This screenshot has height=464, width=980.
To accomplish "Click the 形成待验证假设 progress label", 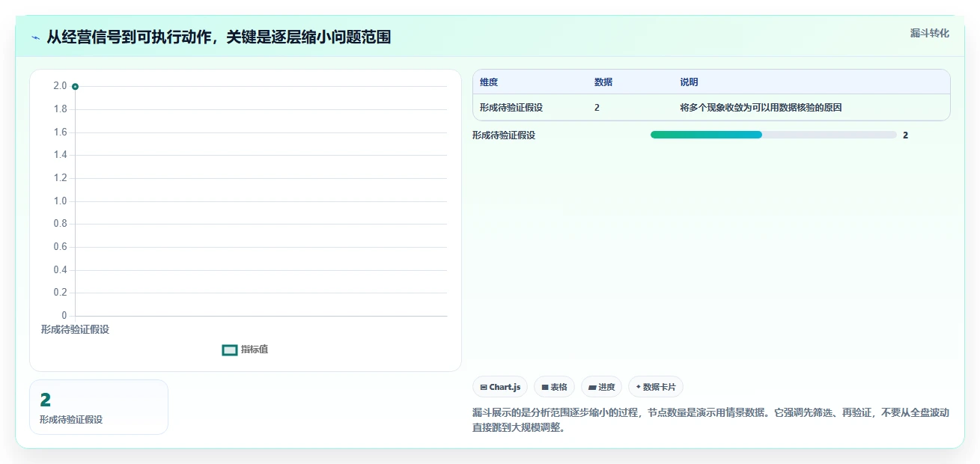I will 504,135.
